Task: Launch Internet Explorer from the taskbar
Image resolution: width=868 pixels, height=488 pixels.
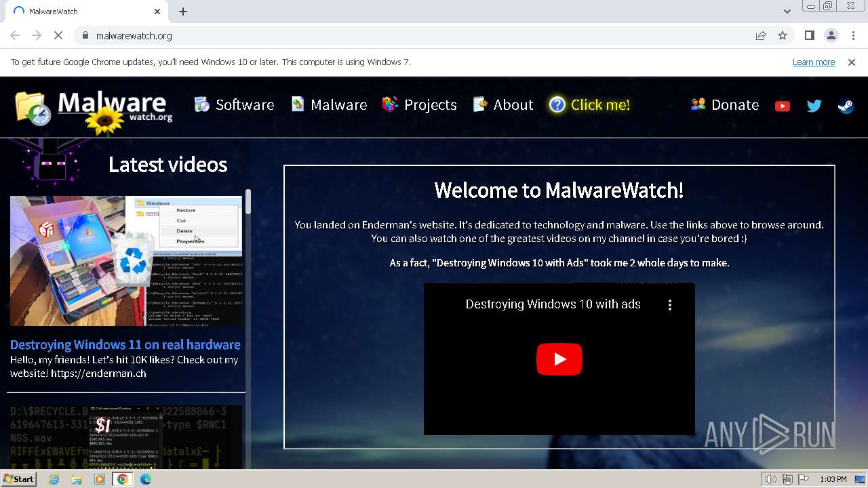Action: tap(54, 479)
